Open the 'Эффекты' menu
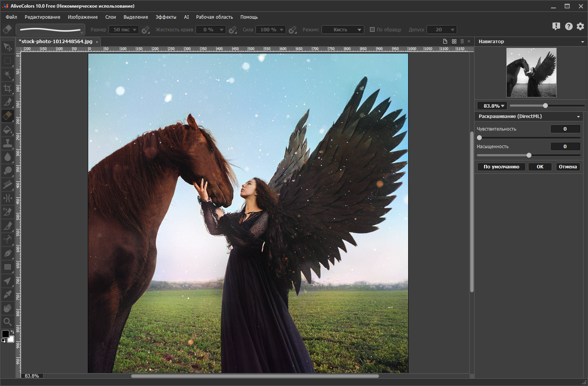The image size is (588, 386). [166, 17]
